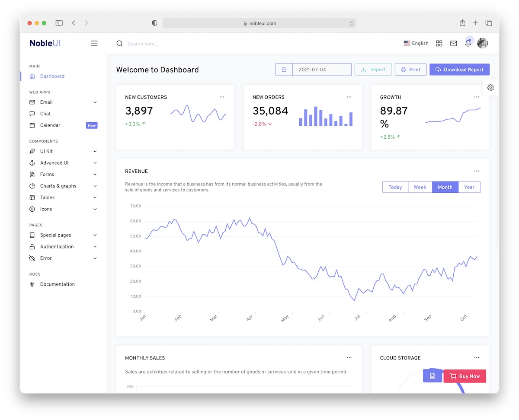Viewport: 519px width, 420px height.
Task: Select the Today revenue range
Action: click(395, 187)
